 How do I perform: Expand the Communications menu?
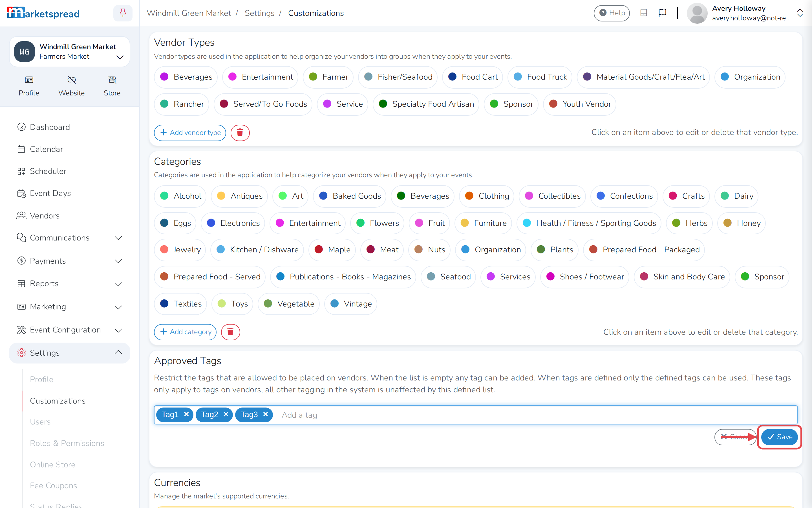(x=69, y=238)
